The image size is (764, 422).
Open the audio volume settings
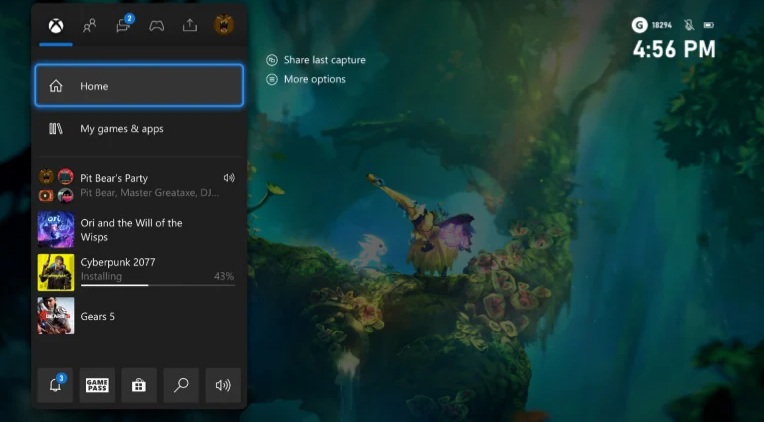[x=223, y=385]
